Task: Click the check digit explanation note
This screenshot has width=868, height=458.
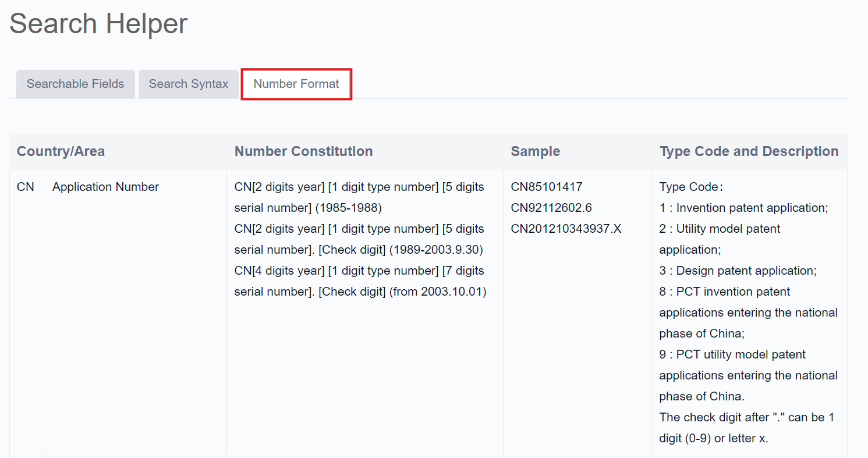Action: click(746, 428)
